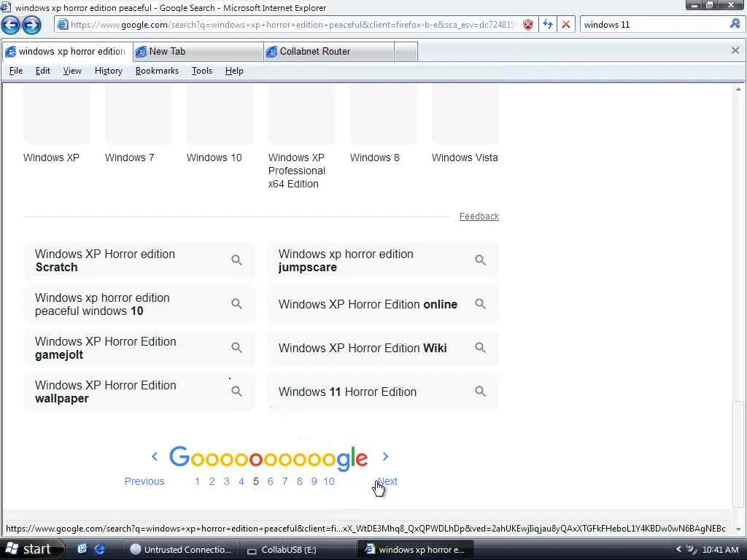Screen dimensions: 747x560
Task: Open the Windows 7 related item
Action: click(x=138, y=124)
